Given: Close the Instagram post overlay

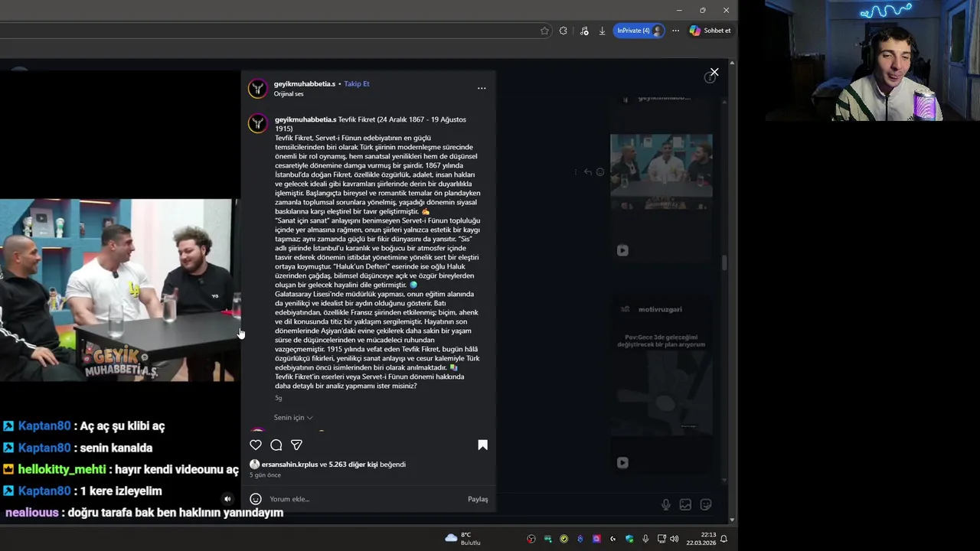Looking at the screenshot, I should (714, 72).
